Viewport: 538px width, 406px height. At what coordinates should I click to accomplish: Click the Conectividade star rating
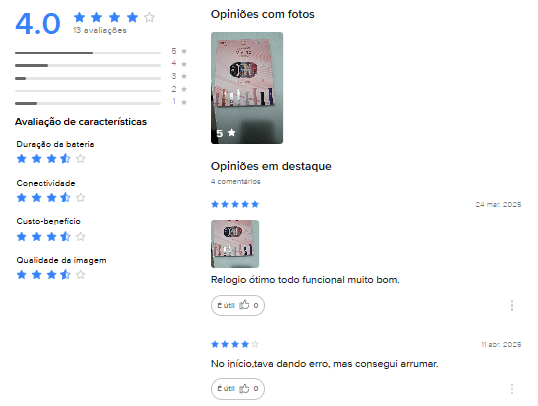click(51, 198)
